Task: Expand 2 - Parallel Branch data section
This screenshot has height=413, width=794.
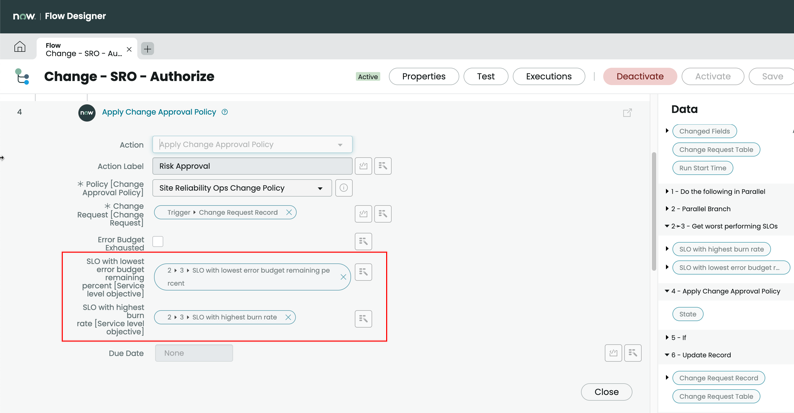Action: 667,209
